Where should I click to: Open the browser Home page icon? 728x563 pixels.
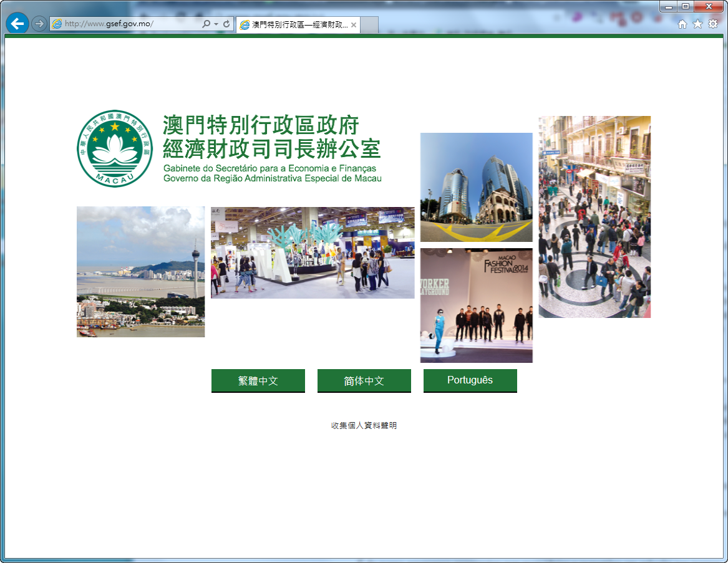[682, 24]
